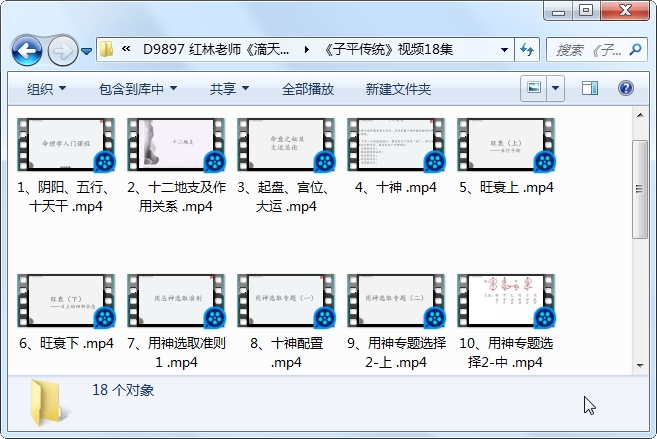Click the file name 9、用神专题选择2-上 .mp4
The image size is (657, 439).
(396, 353)
